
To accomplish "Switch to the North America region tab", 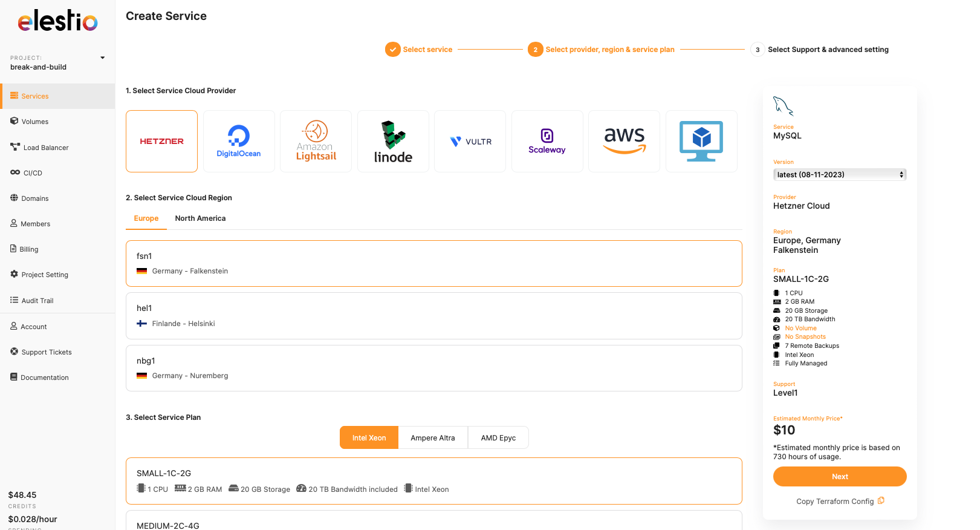I will (x=200, y=218).
